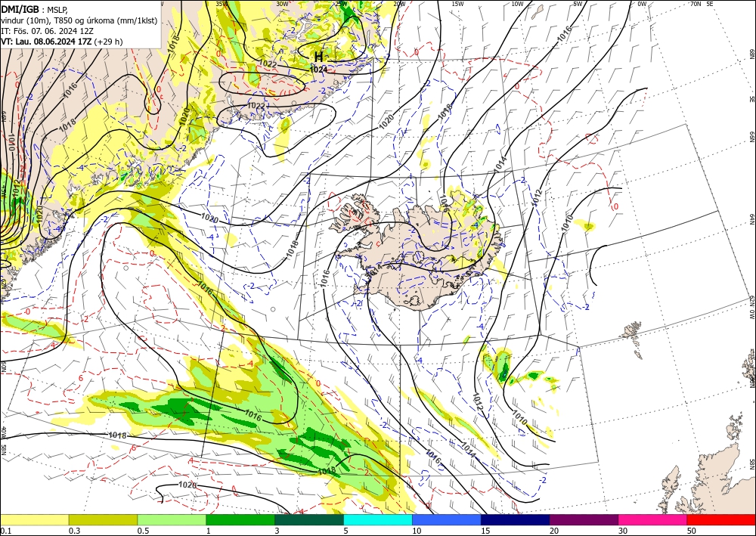Click the '70N' latitude label

696,4
